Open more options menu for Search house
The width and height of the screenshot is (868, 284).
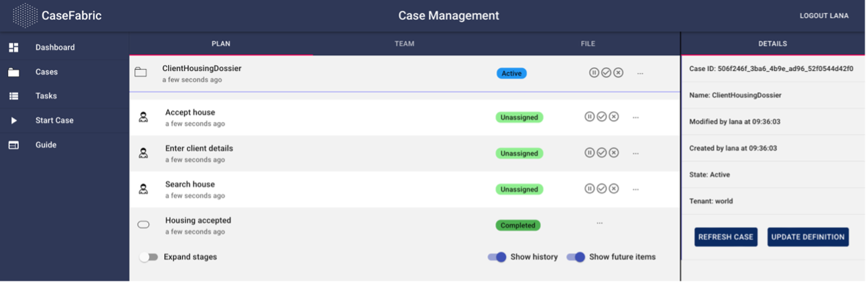pyautogui.click(x=635, y=190)
